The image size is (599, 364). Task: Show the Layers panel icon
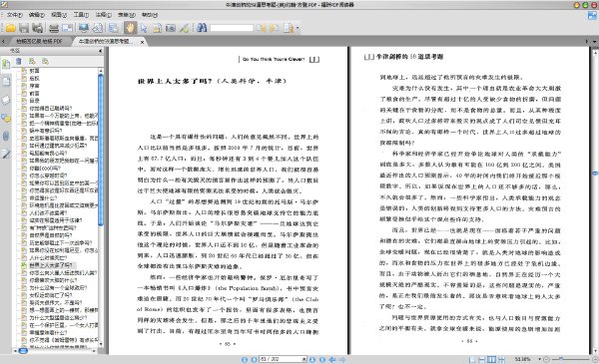coord(6,100)
